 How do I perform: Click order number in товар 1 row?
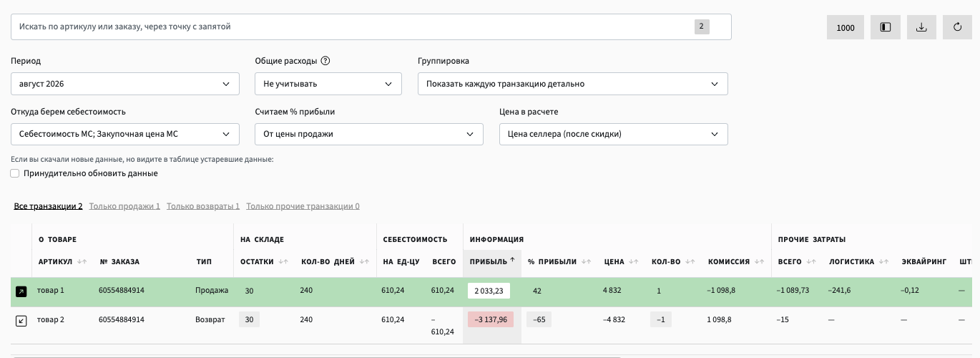click(122, 290)
